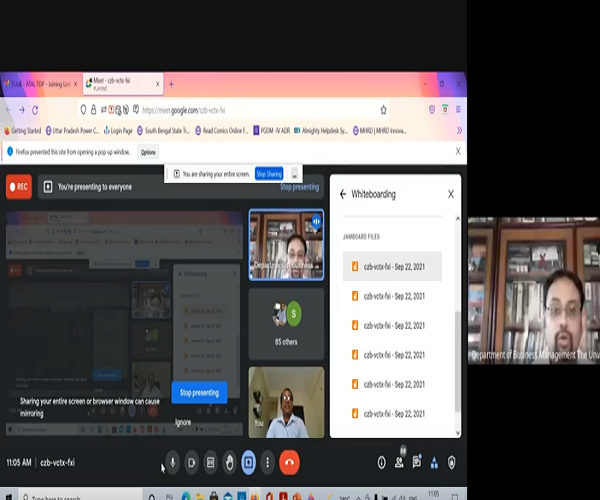
Task: Open a new tab with plus button
Action: click(x=171, y=84)
